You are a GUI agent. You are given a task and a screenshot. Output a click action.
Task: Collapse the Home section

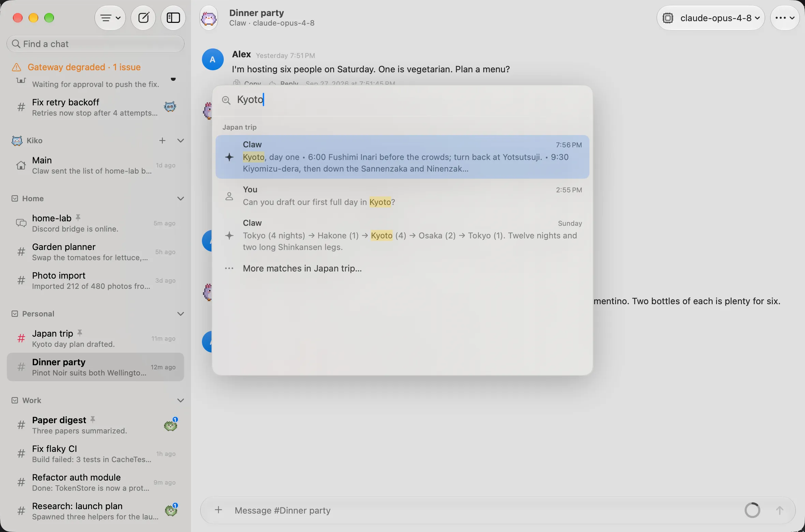pyautogui.click(x=181, y=198)
